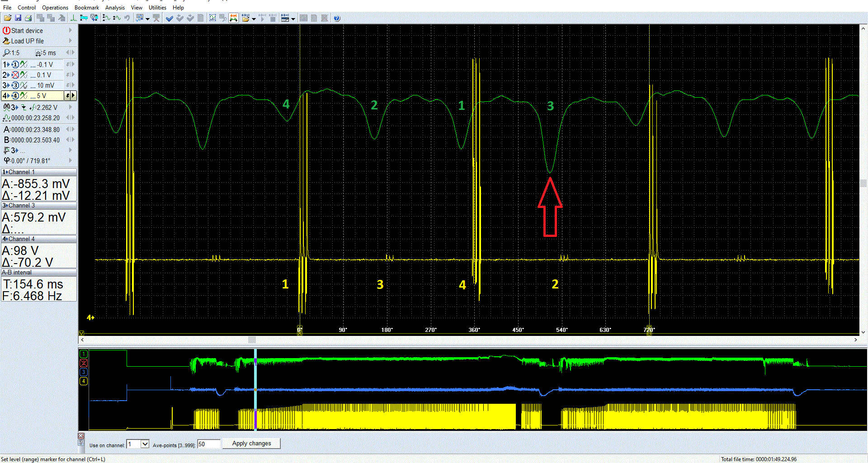This screenshot has width=868, height=463.
Task: Click the magnifier zoom 1:5 icon
Action: click(6, 53)
